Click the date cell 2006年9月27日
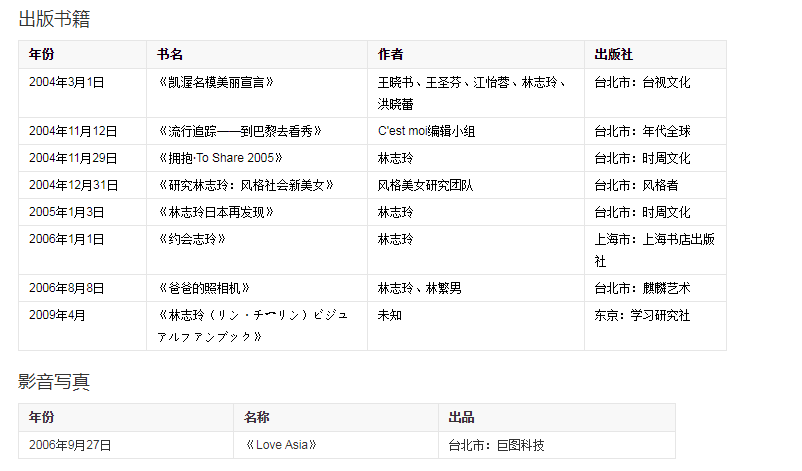 pyautogui.click(x=70, y=445)
